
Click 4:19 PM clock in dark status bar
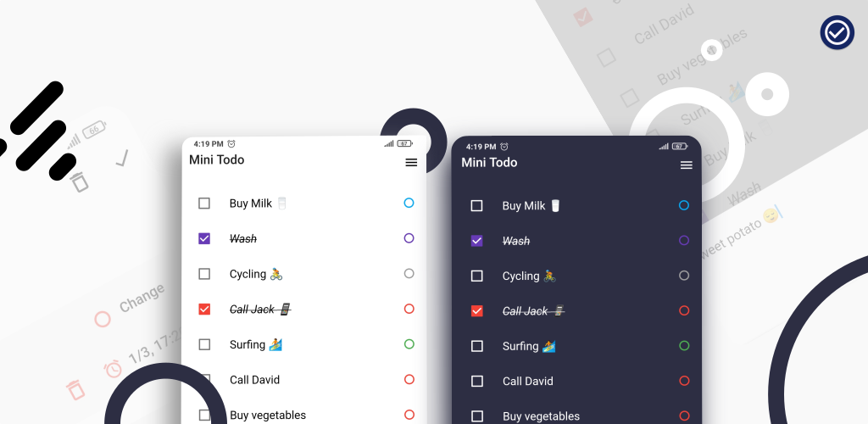coord(481,147)
